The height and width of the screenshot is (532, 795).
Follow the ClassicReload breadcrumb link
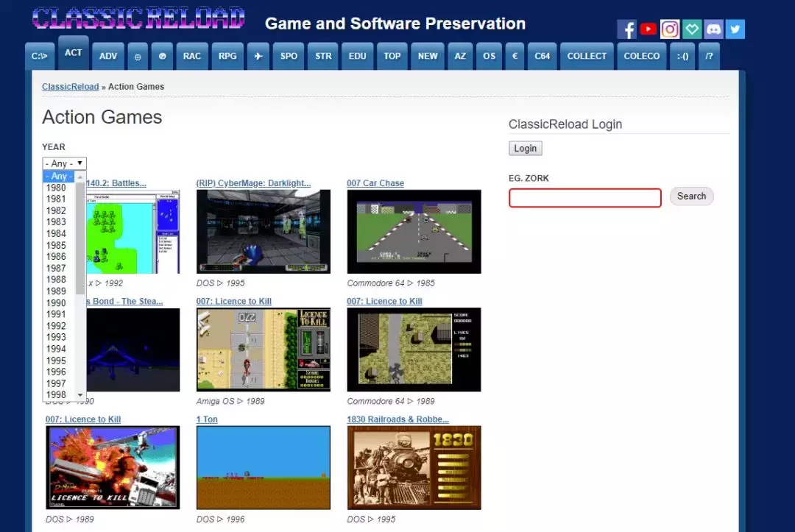(x=71, y=87)
